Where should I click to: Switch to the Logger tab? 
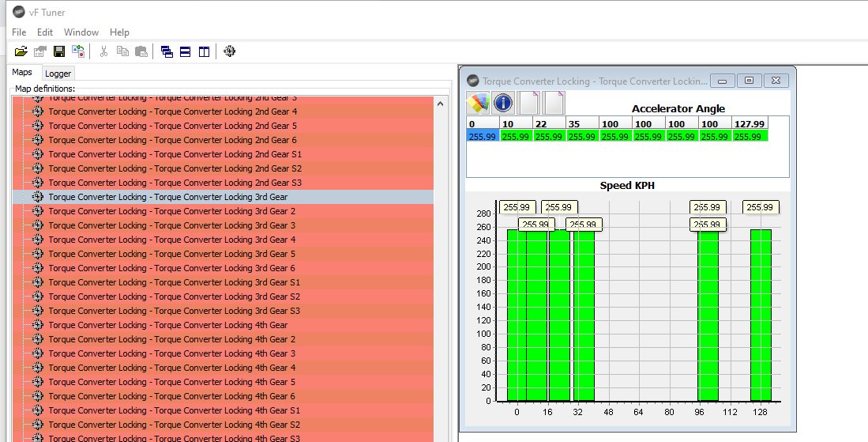click(x=58, y=73)
